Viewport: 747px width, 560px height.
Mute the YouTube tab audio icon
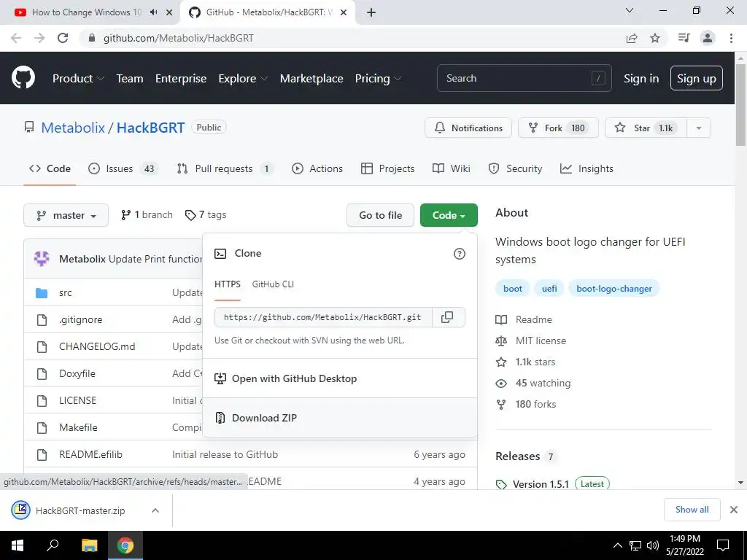click(x=153, y=12)
